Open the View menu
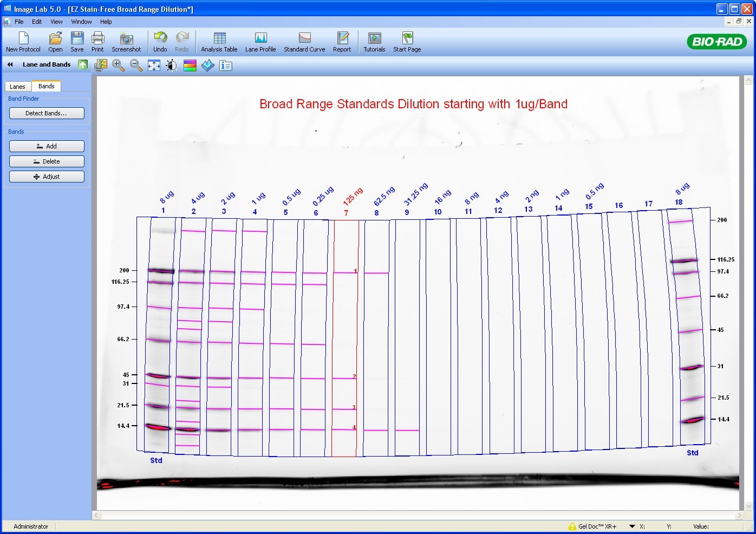Image resolution: width=756 pixels, height=534 pixels. click(56, 22)
